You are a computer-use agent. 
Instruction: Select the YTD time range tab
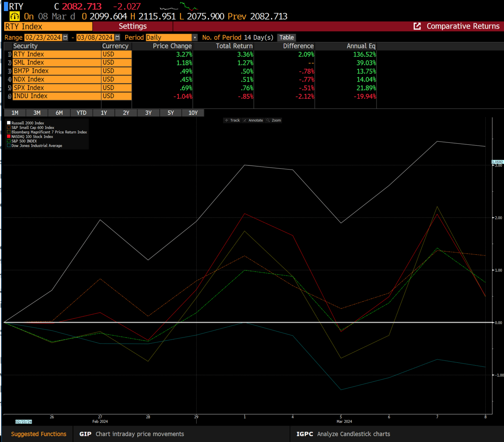(x=82, y=113)
